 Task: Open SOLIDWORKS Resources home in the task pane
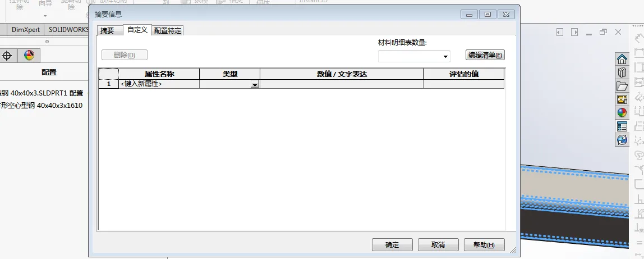click(x=622, y=59)
